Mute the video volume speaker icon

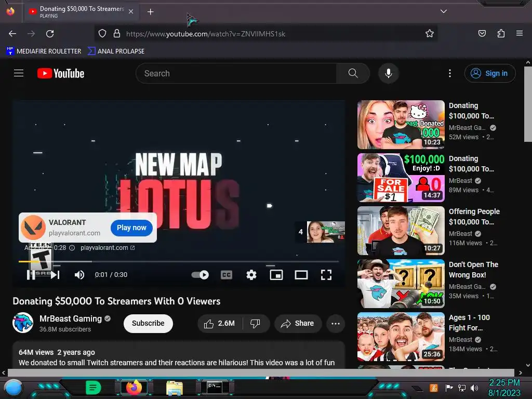click(x=79, y=275)
